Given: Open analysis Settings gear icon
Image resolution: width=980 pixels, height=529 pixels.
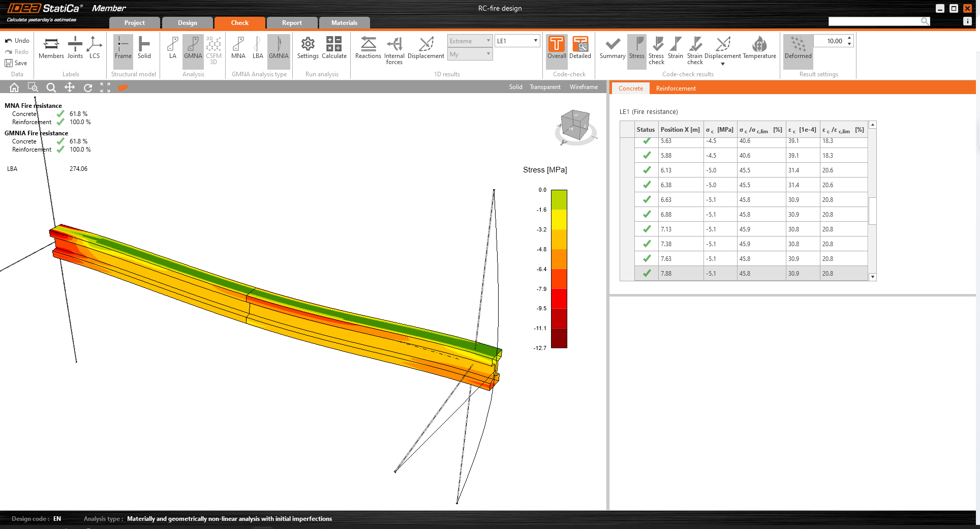Looking at the screenshot, I should (x=308, y=48).
